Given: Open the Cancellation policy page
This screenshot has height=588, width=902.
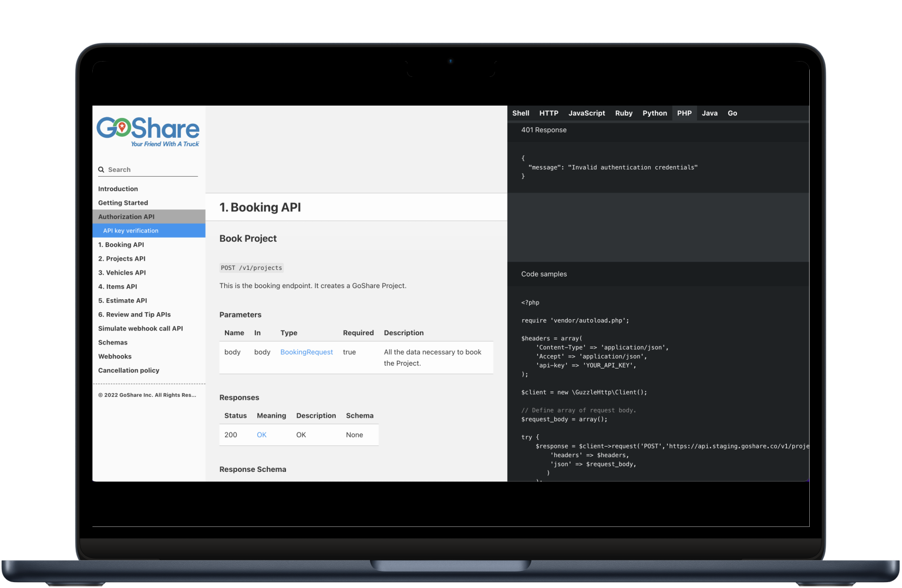Looking at the screenshot, I should coord(129,370).
